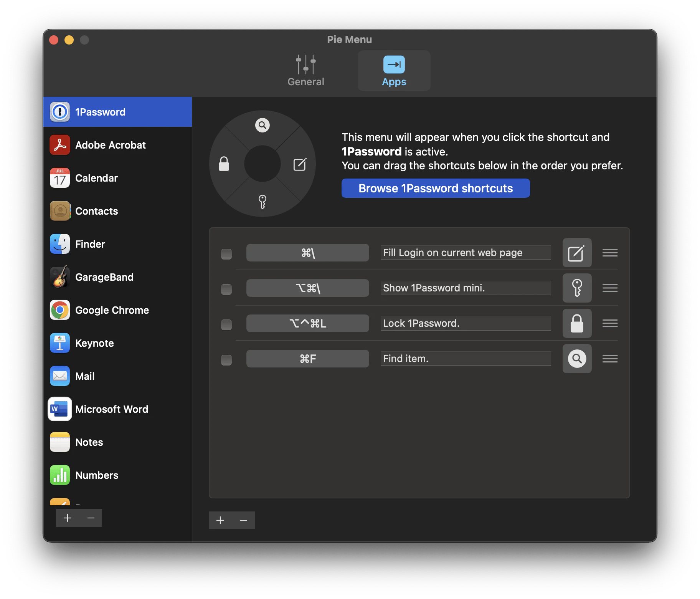Click the lock slice in the pie preview
This screenshot has height=599, width=700.
[224, 164]
